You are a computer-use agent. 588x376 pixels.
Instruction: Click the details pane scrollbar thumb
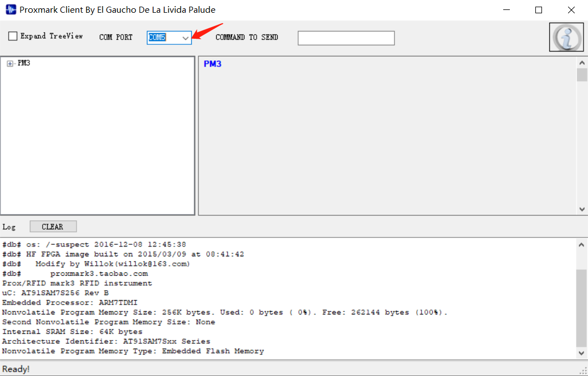pos(582,74)
